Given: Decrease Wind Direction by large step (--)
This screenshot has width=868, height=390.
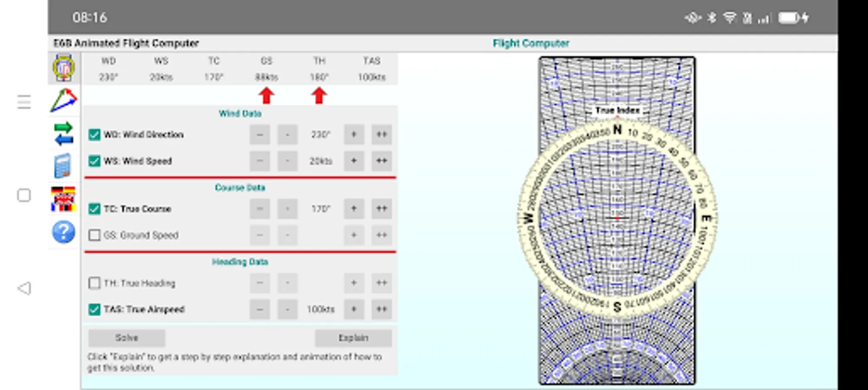Looking at the screenshot, I should [x=260, y=135].
